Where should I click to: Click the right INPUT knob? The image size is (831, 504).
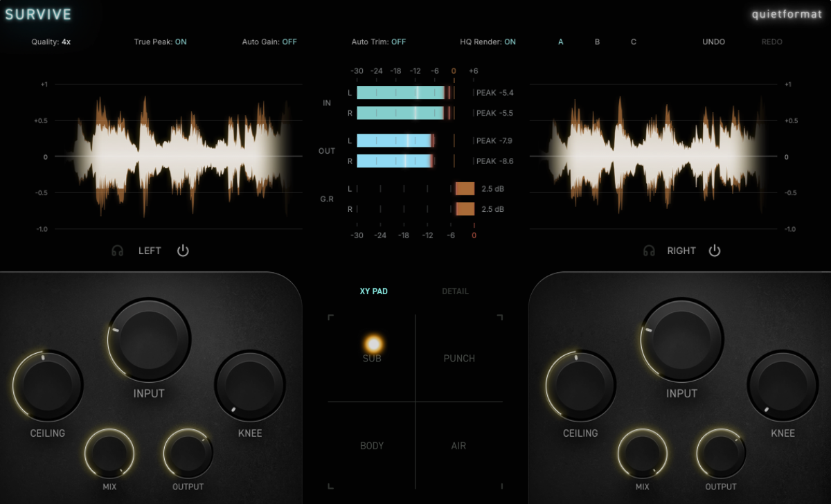coord(681,340)
